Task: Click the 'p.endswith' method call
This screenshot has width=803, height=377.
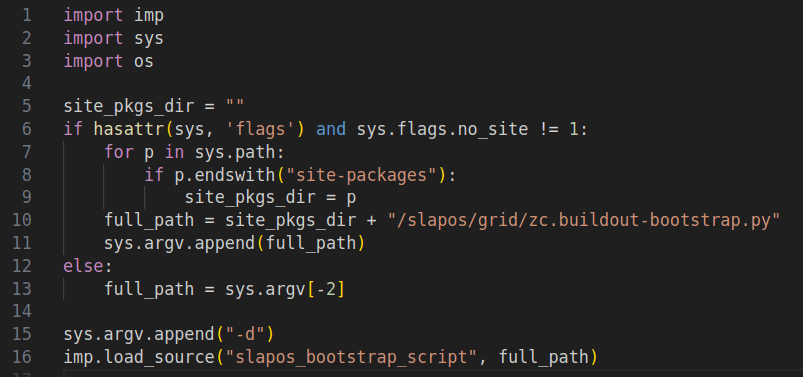Action: pos(225,175)
